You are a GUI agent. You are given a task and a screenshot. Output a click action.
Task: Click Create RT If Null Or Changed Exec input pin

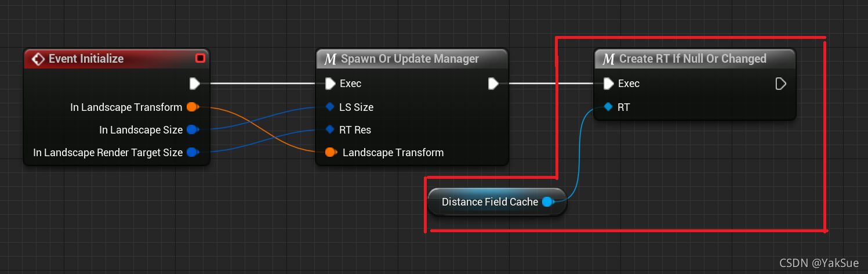[x=608, y=84]
